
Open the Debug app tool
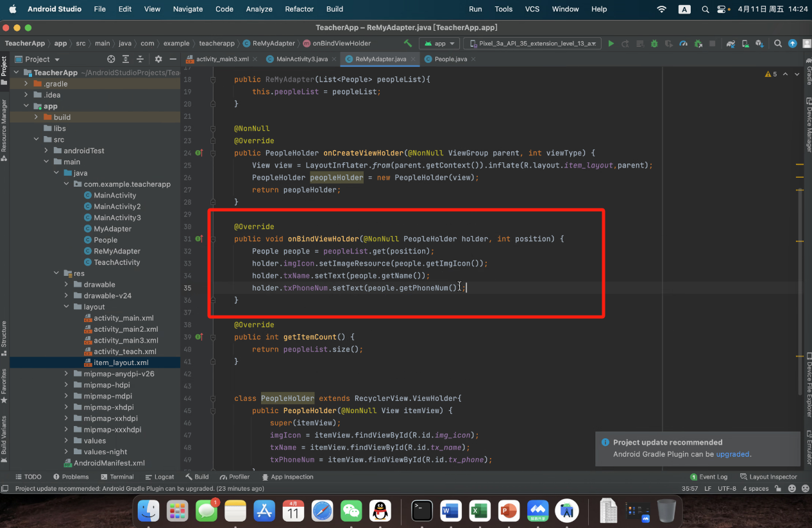pos(654,44)
